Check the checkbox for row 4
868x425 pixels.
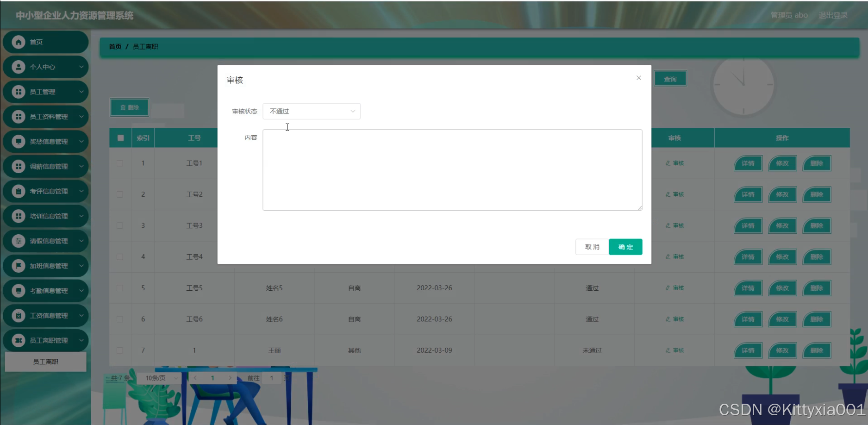[x=120, y=256]
